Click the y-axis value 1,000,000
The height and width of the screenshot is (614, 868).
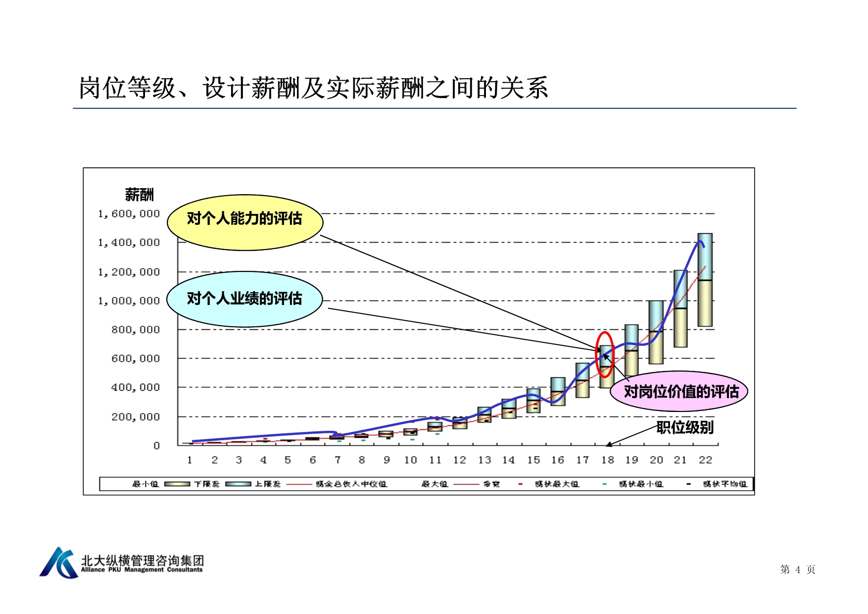click(x=129, y=301)
